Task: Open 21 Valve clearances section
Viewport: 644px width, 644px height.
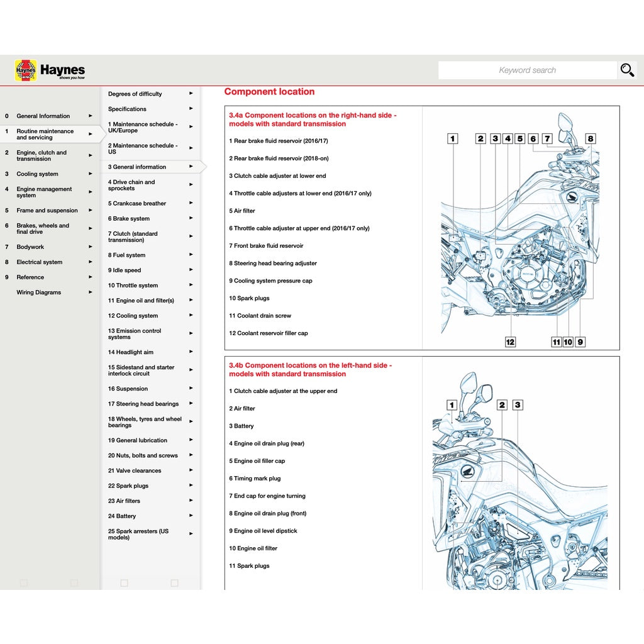Action: [x=135, y=470]
